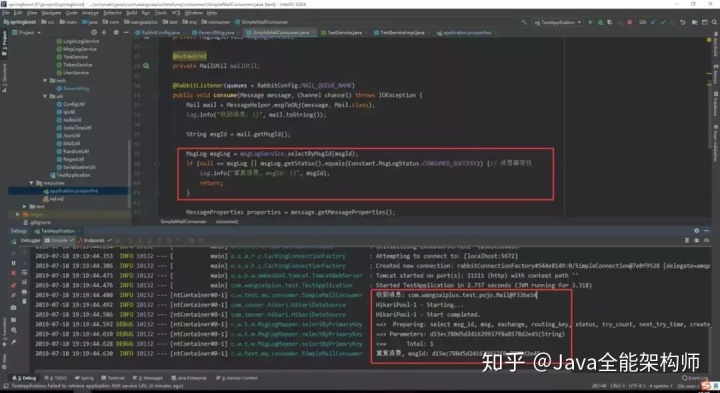Viewport: 720px width, 393px height.
Task: Click the VCS commit checkmark icon
Action: (x=663, y=22)
